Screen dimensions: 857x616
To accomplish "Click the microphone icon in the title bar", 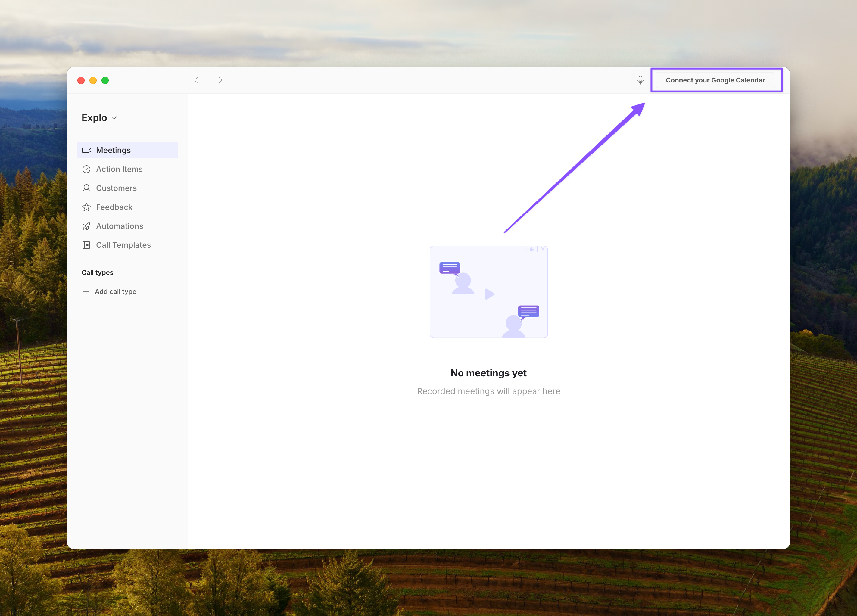I will coord(640,80).
